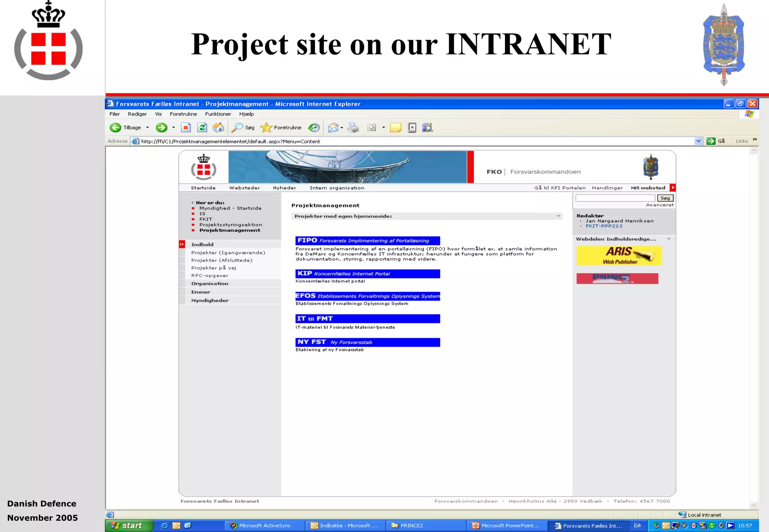Print the page using printer icon

353,128
